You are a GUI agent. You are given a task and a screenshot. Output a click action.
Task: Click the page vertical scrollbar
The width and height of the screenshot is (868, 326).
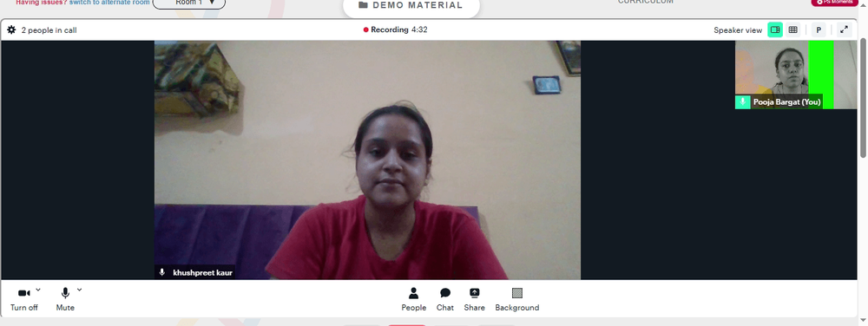pyautogui.click(x=863, y=97)
